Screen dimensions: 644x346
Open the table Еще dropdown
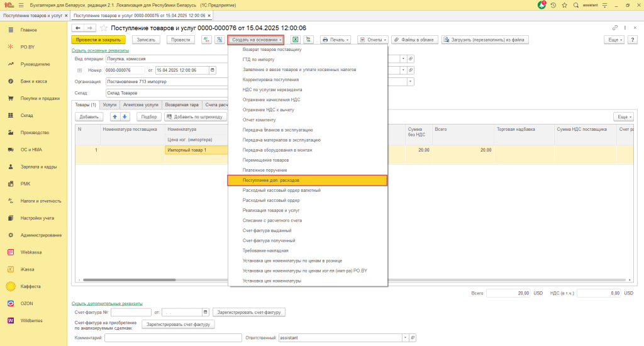coord(624,117)
